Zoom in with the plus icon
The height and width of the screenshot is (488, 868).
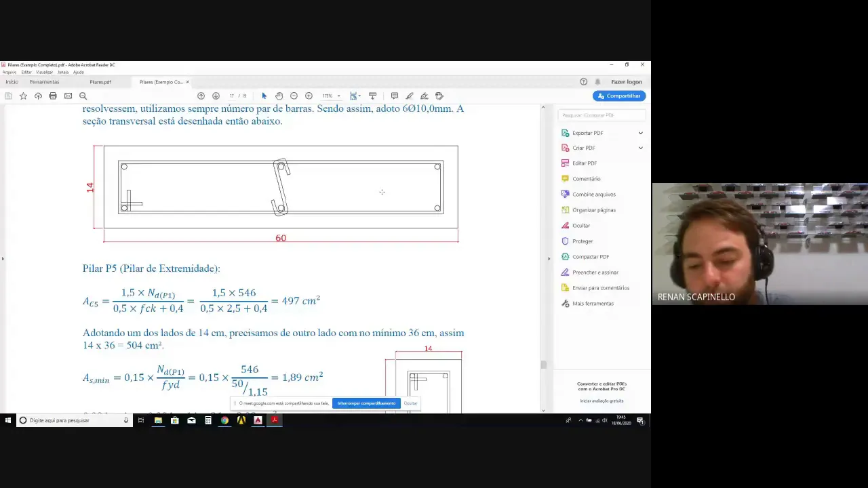click(309, 96)
